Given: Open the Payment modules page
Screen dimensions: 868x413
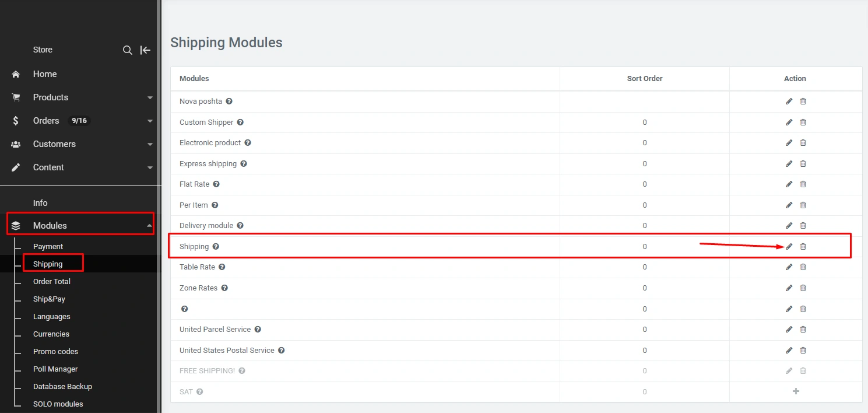Looking at the screenshot, I should click(x=48, y=247).
